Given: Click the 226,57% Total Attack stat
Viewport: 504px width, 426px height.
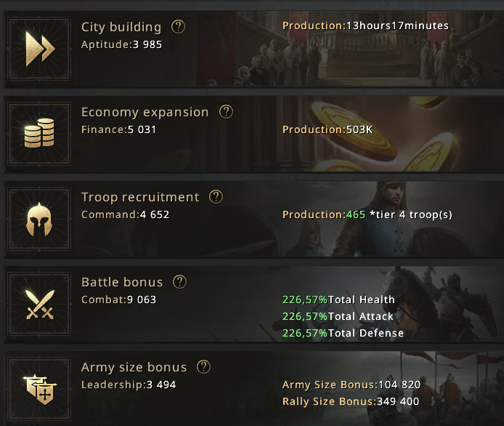Looking at the screenshot, I should tap(338, 317).
